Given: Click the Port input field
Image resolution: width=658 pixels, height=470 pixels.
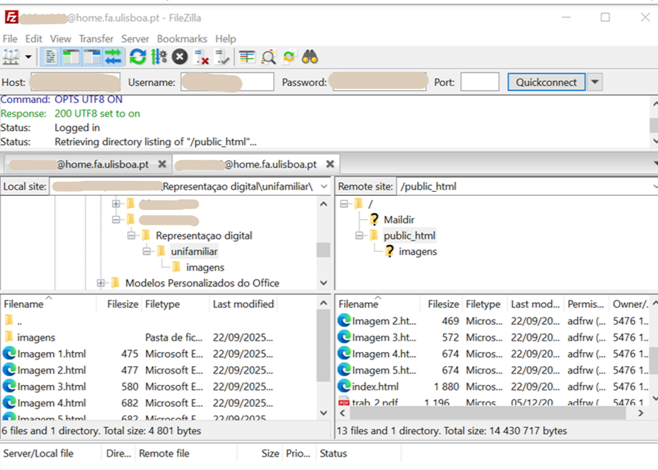Looking at the screenshot, I should pyautogui.click(x=479, y=82).
